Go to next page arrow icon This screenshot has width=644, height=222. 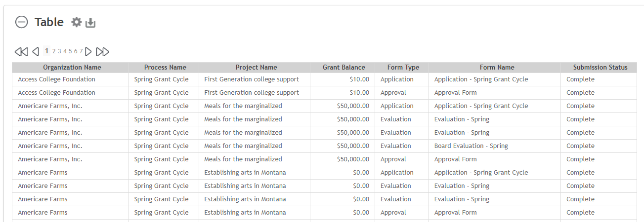click(88, 51)
